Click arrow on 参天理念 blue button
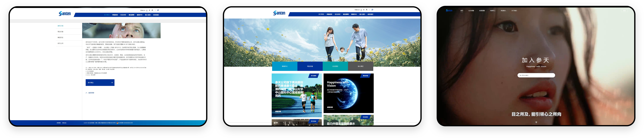 tap(112, 83)
